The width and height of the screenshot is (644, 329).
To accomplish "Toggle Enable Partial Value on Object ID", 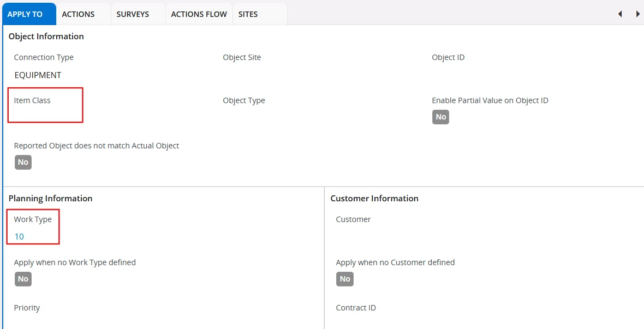I will coord(440,117).
